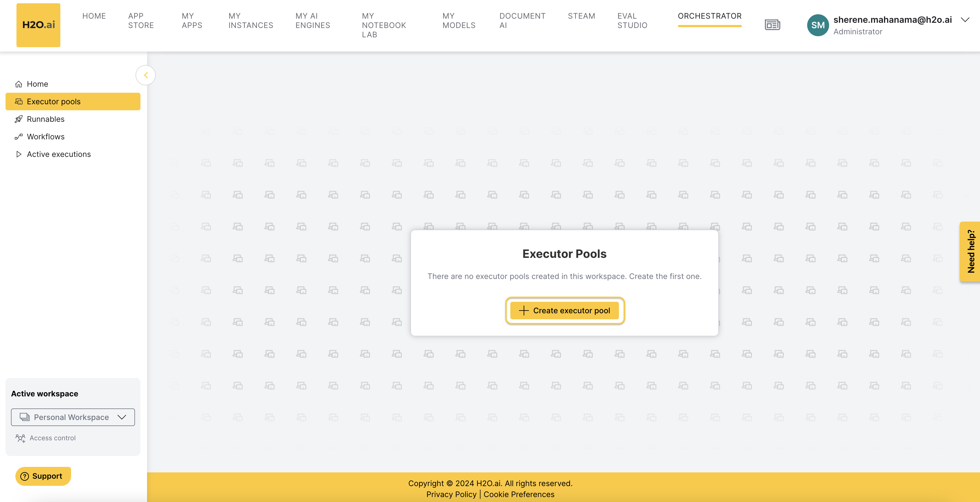980x502 pixels.
Task: Click the Cookie Preferences link in footer
Action: [x=519, y=494]
